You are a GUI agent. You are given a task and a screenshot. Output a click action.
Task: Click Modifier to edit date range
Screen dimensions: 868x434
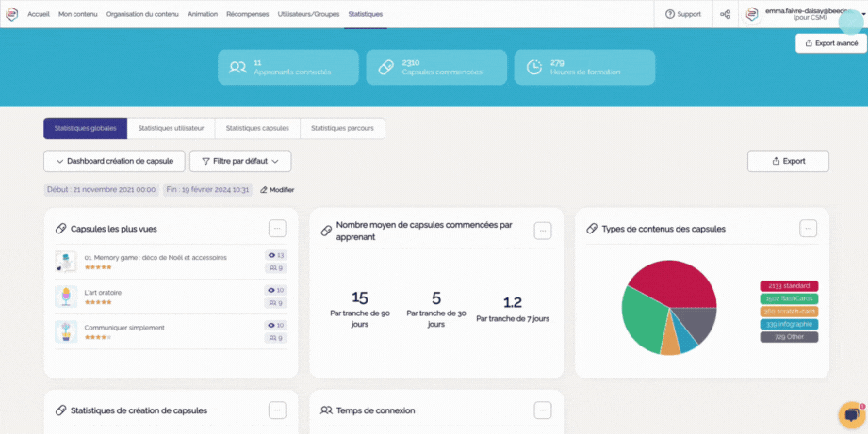[x=277, y=190]
